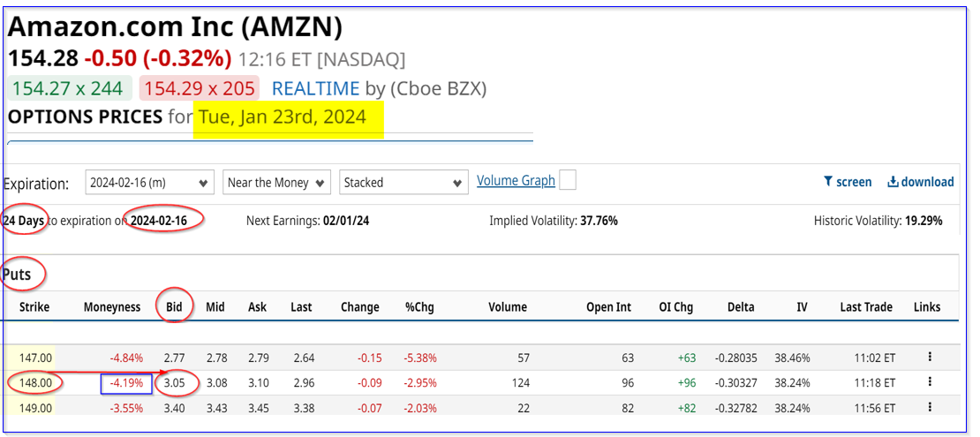
Task: Sort by Open Int column header
Action: point(610,307)
